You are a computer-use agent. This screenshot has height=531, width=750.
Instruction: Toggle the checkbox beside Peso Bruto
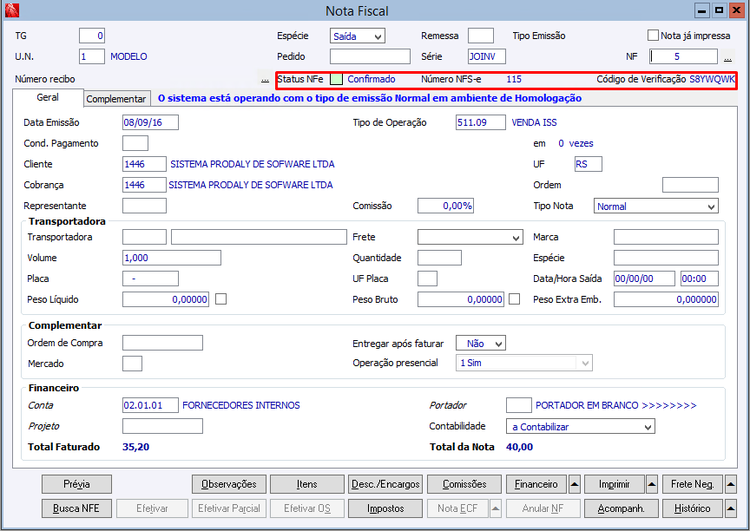tap(514, 299)
